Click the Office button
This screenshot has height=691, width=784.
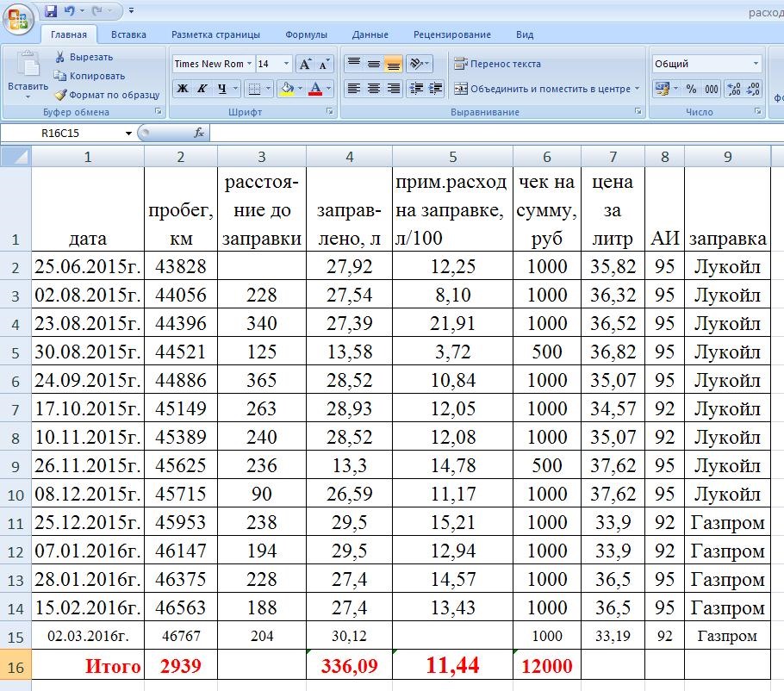click(x=18, y=18)
